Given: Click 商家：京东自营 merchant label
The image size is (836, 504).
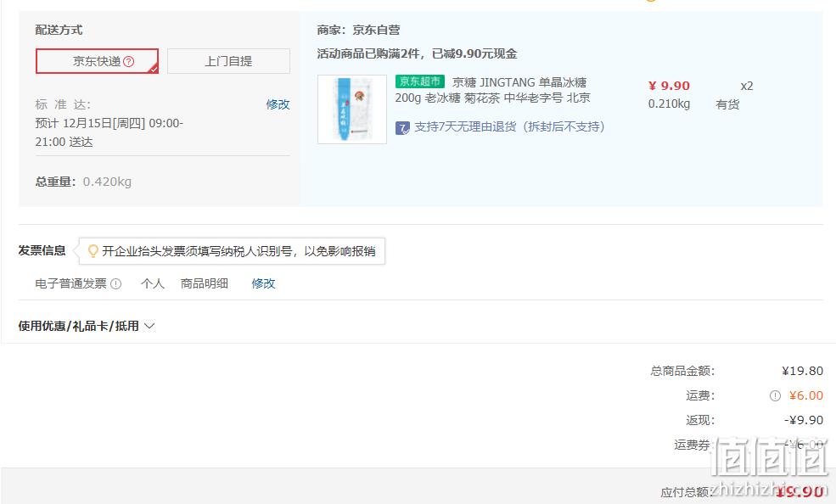Looking at the screenshot, I should (x=358, y=30).
